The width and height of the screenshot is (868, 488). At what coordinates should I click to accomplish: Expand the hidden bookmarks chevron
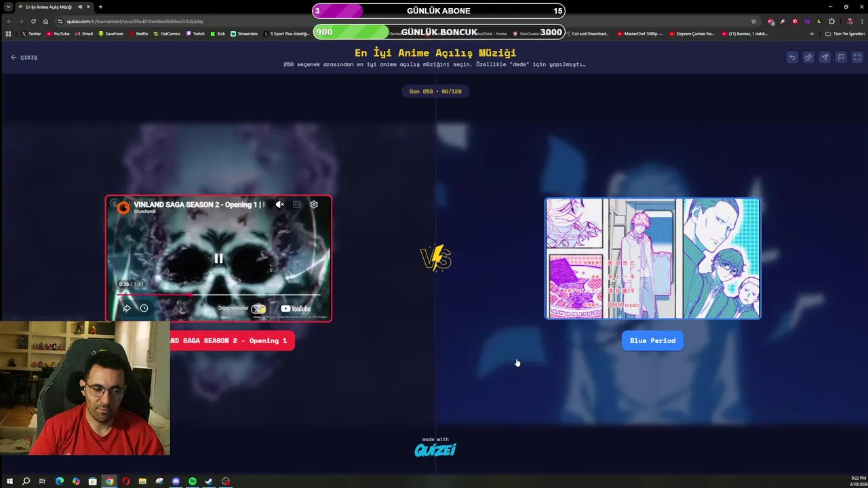(812, 34)
